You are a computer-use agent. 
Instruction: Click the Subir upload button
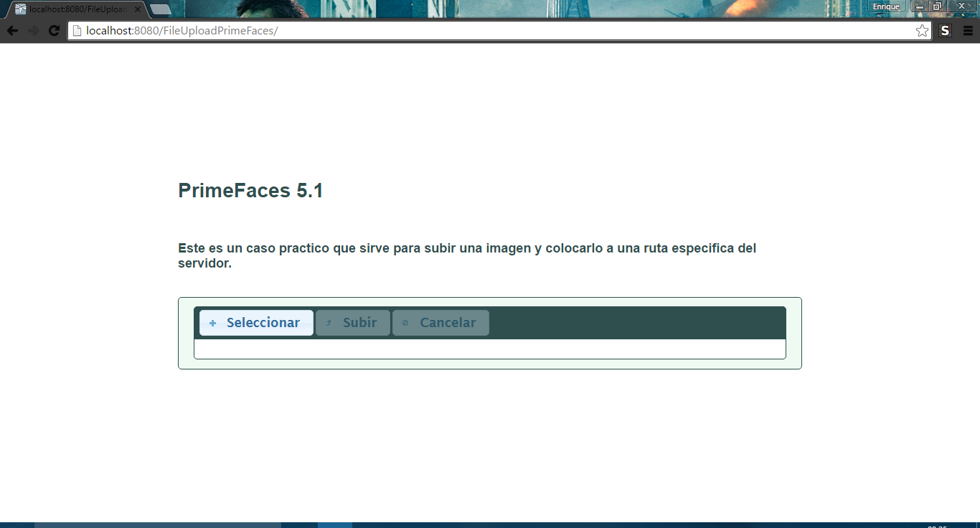coord(353,323)
